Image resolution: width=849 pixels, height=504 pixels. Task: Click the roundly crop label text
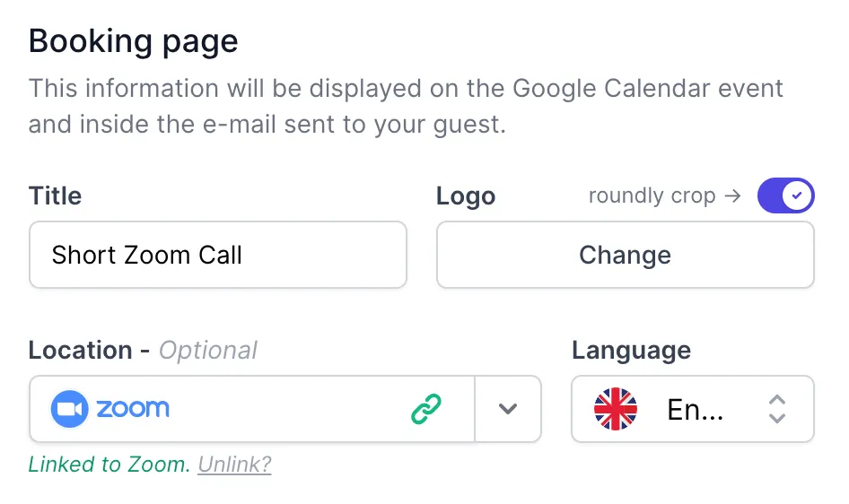click(x=652, y=196)
